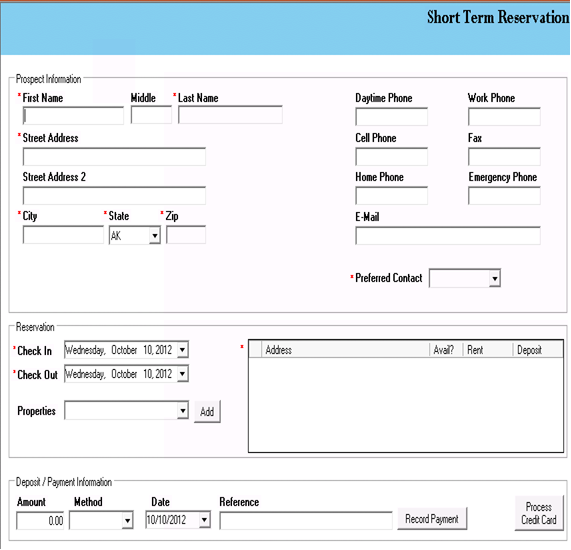The width and height of the screenshot is (571, 550).
Task: Click the Add property button
Action: [x=207, y=412]
